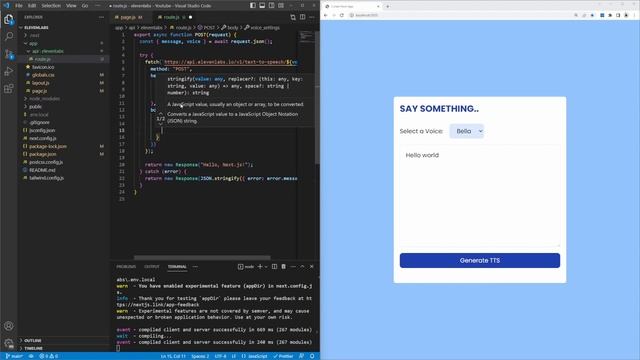The image size is (640, 360).
Task: Toggle bottom panel layout icon
Action: (262, 5)
